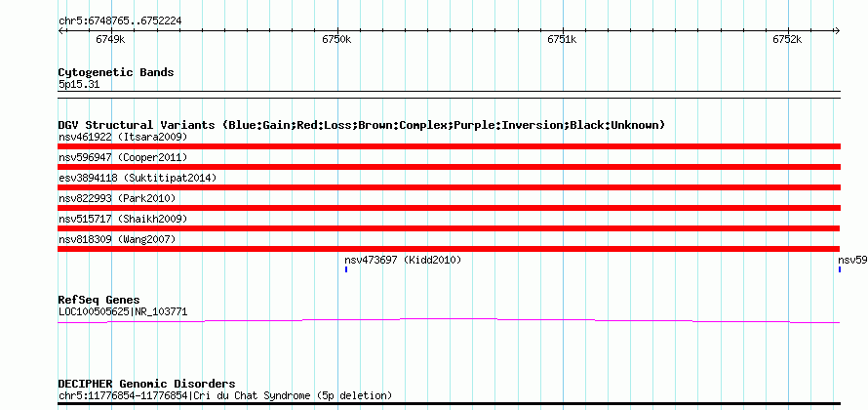
Task: Click esv3894118 (Suktitipat2014) label
Action: point(138,178)
